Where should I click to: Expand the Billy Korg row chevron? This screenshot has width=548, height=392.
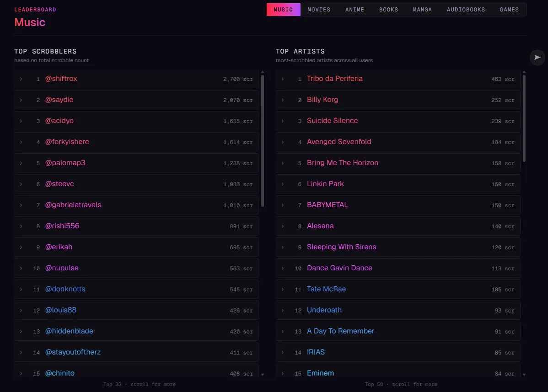point(282,100)
